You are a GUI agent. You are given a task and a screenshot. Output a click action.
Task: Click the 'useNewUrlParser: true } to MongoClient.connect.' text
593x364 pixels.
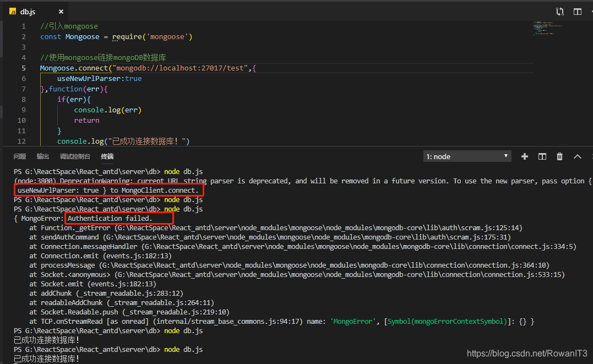tap(108, 191)
